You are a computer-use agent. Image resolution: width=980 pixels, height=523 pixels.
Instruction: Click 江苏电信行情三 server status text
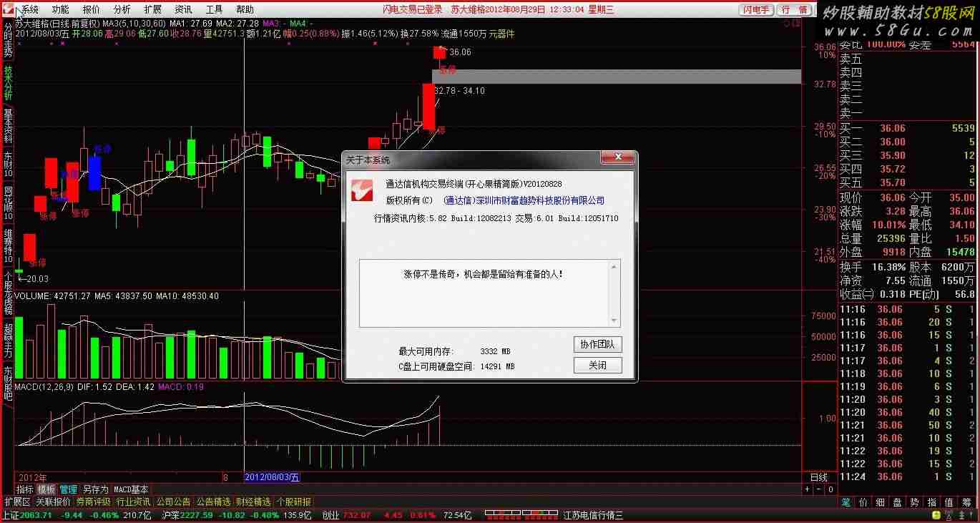pos(593,515)
